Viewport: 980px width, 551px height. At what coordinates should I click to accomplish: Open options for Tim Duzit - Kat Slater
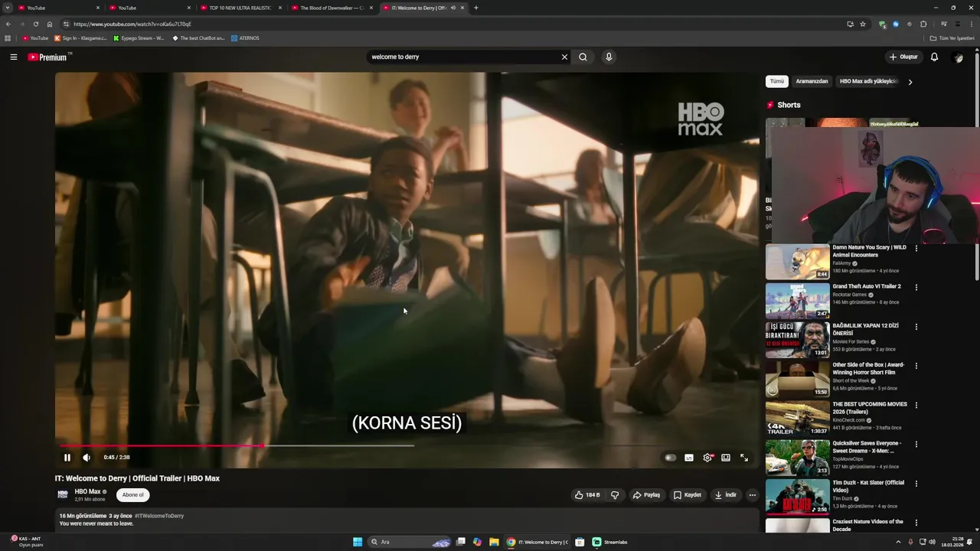click(x=916, y=484)
